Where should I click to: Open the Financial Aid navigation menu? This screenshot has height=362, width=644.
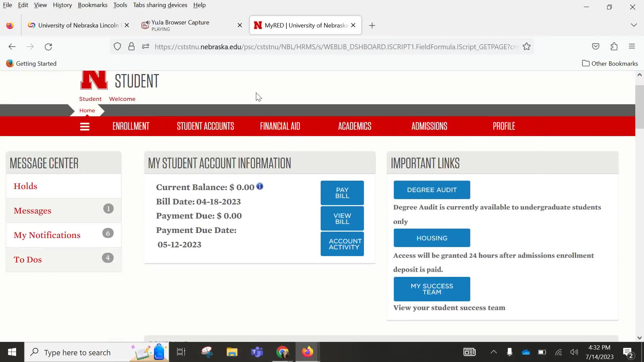(x=280, y=126)
